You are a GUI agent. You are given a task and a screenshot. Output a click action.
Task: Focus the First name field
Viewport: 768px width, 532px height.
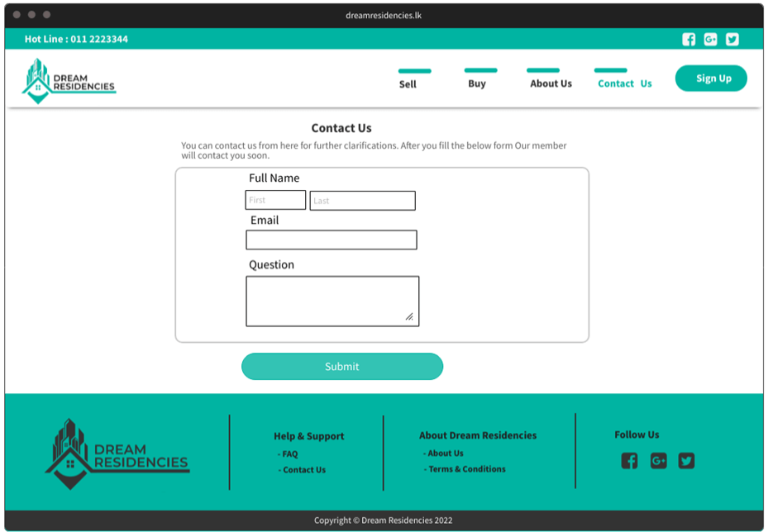[275, 200]
